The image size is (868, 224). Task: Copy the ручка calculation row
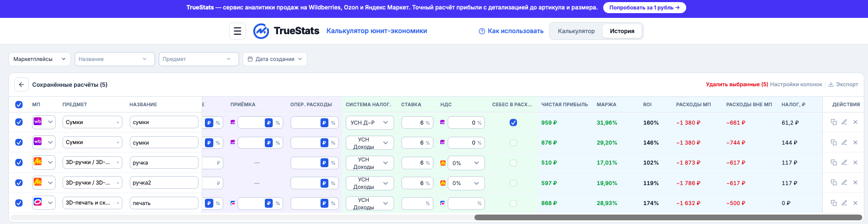pos(833,162)
